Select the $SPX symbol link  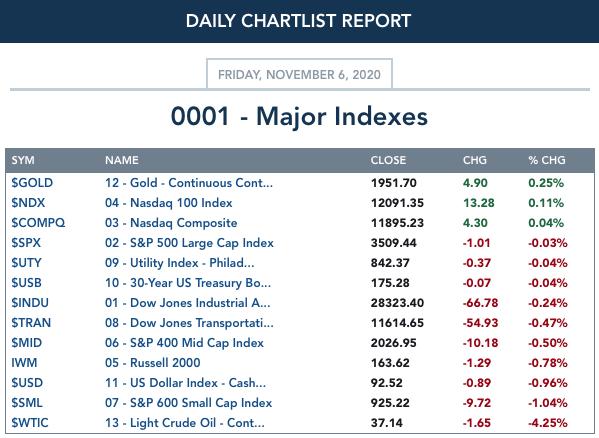point(26,243)
